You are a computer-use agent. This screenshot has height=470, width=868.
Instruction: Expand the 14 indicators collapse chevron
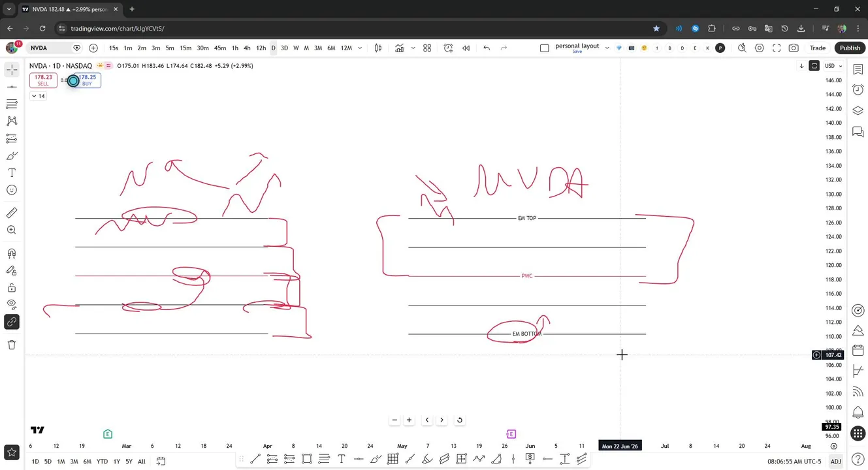[38, 96]
